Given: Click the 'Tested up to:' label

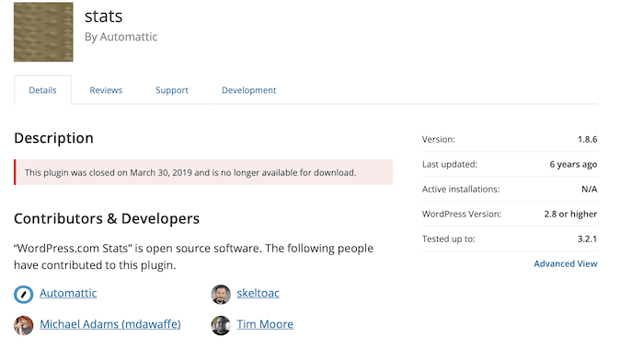Looking at the screenshot, I should point(448,238).
